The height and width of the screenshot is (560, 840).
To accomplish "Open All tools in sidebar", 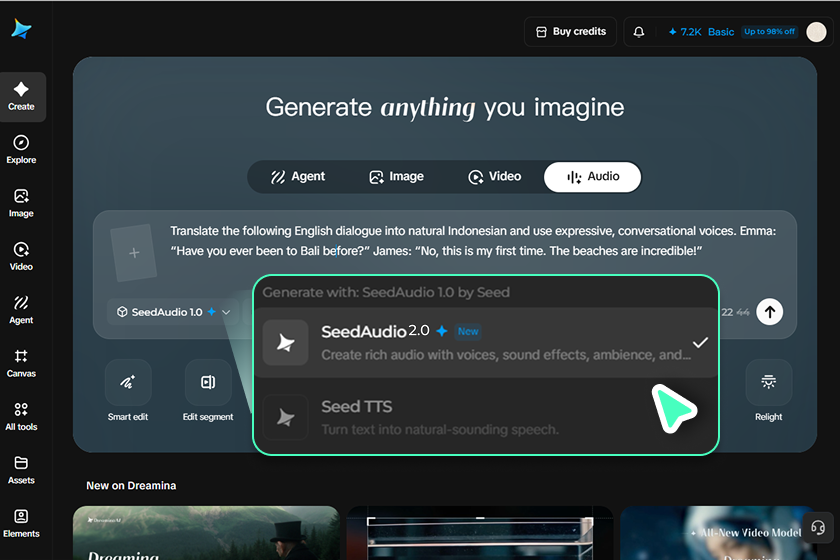I will [21, 416].
